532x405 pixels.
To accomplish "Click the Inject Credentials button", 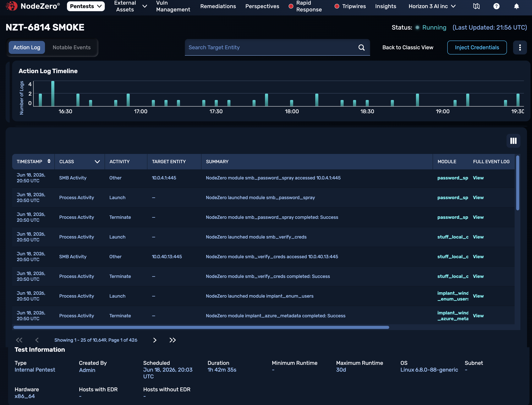I will pos(477,48).
